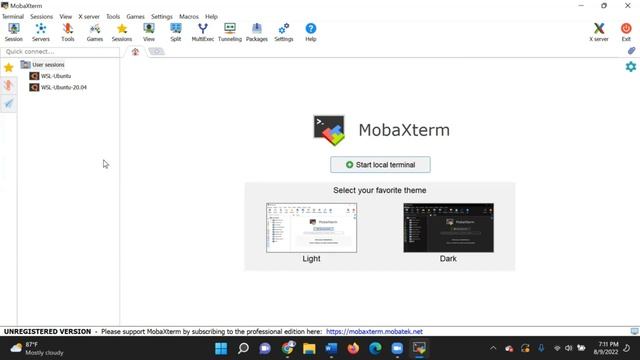Open taskbar Search magnifier

point(243,348)
